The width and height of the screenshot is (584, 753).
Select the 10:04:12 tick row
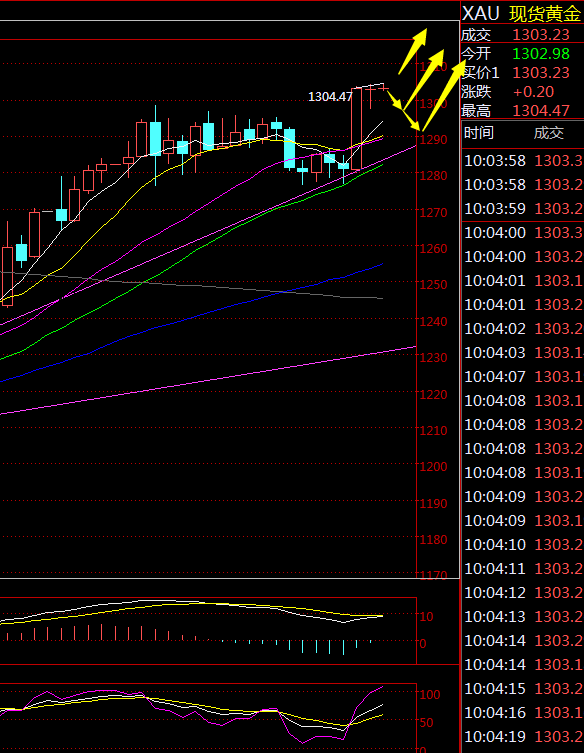tap(523, 593)
